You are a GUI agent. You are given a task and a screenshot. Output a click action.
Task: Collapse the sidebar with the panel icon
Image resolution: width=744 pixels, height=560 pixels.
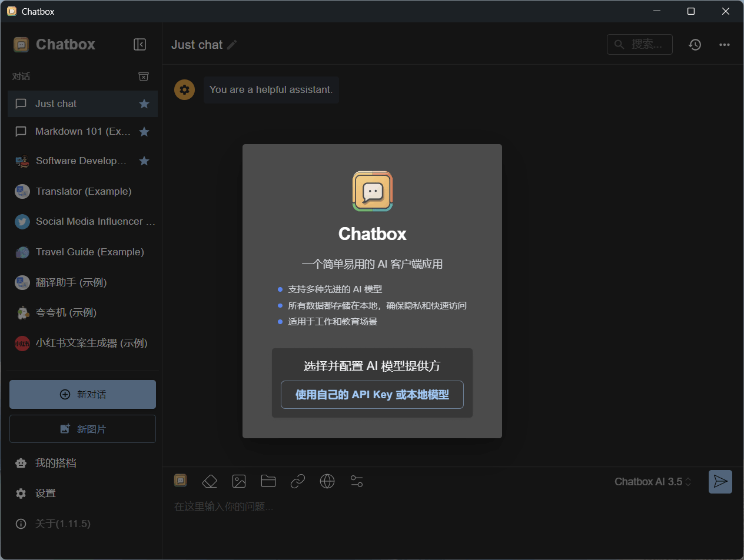click(139, 45)
